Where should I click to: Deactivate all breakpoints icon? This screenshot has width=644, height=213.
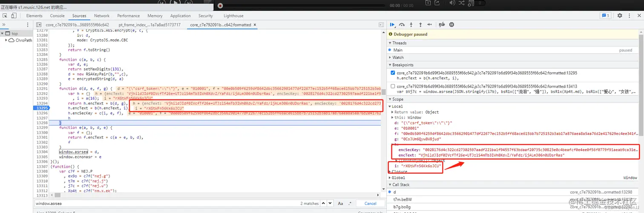click(x=442, y=25)
